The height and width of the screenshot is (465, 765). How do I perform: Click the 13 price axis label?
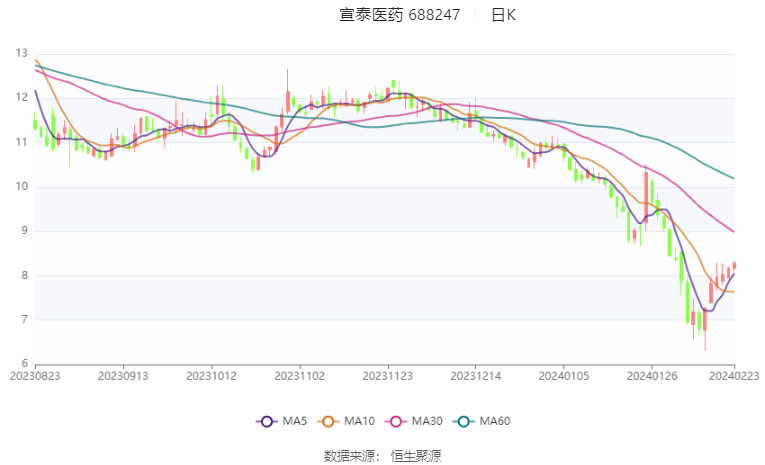click(21, 53)
